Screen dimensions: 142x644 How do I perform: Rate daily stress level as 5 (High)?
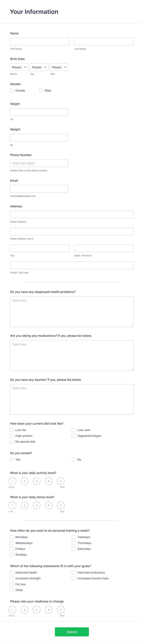tap(61, 505)
